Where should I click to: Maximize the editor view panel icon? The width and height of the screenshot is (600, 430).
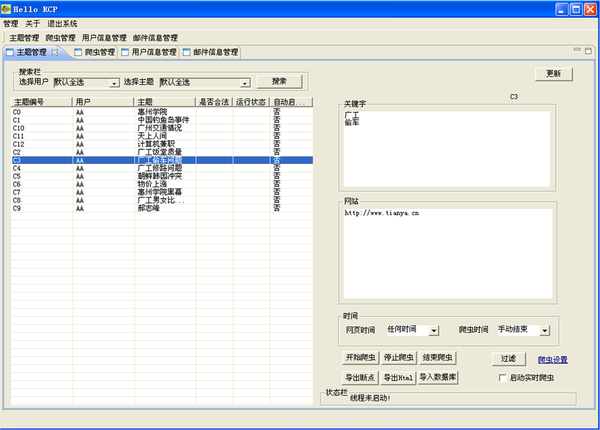[x=588, y=51]
